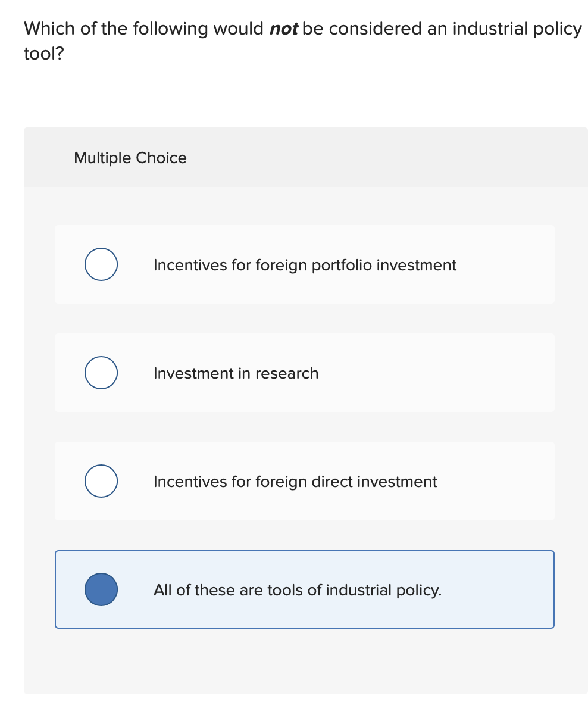Click the words industrial policy in the question

pos(517,29)
